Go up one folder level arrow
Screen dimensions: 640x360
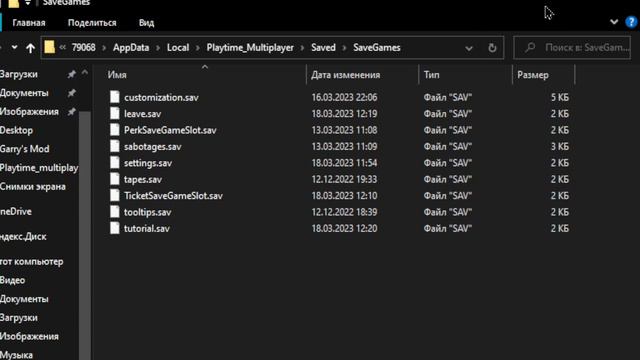[x=30, y=48]
